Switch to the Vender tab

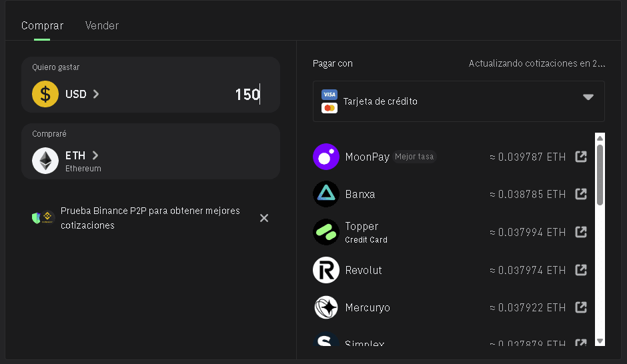(x=102, y=25)
